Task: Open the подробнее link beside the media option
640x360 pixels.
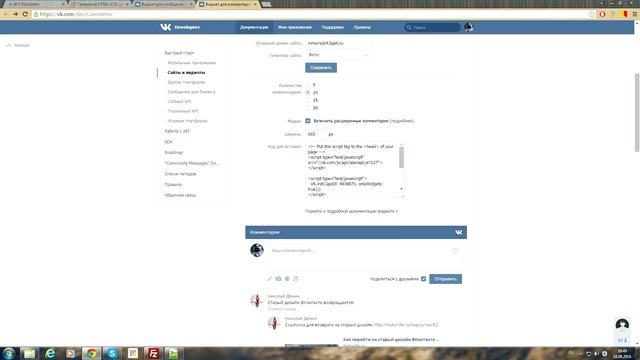Action: [402, 121]
